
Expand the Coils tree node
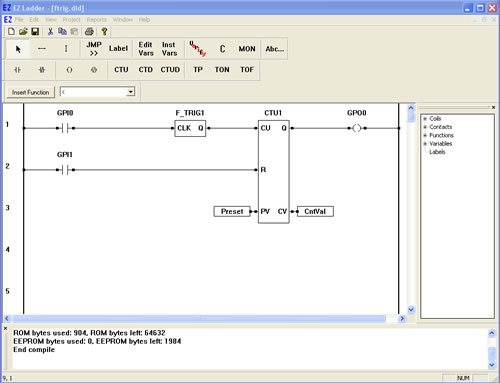tap(425, 119)
